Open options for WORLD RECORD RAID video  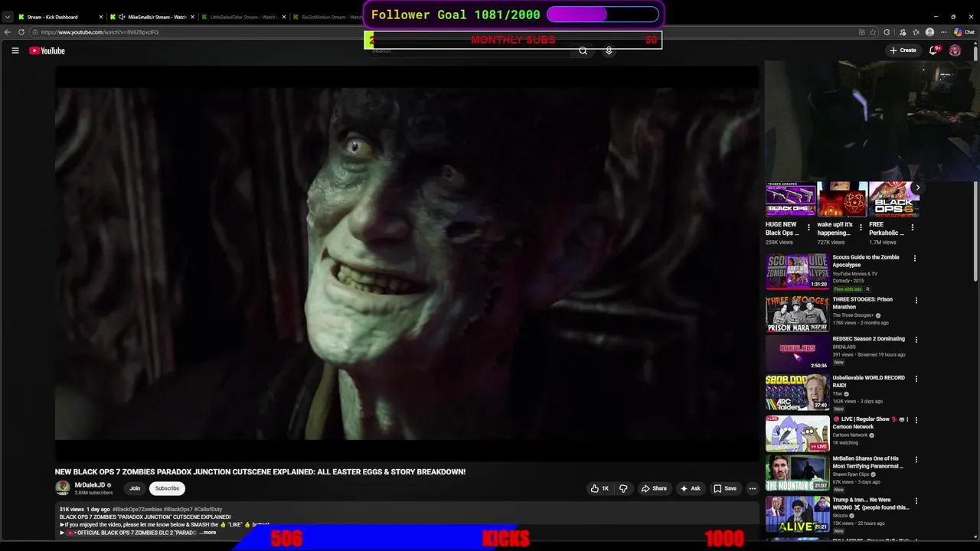pos(916,379)
